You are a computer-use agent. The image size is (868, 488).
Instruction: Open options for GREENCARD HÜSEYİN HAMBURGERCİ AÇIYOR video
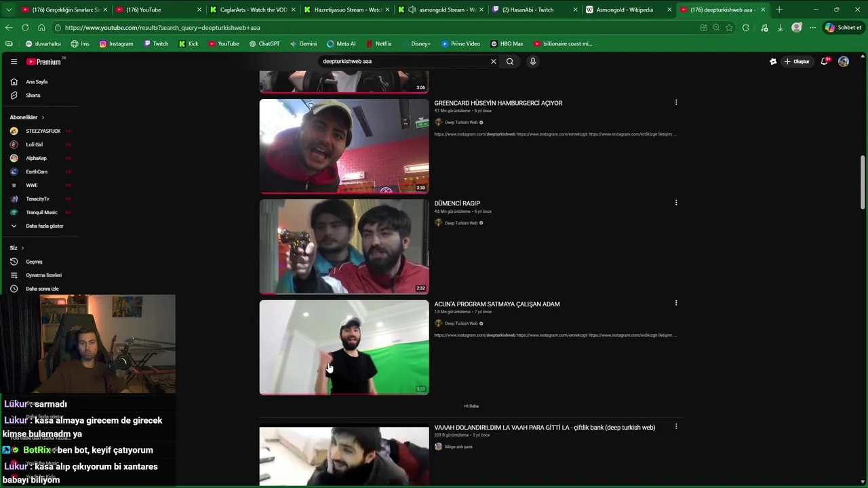coord(676,102)
